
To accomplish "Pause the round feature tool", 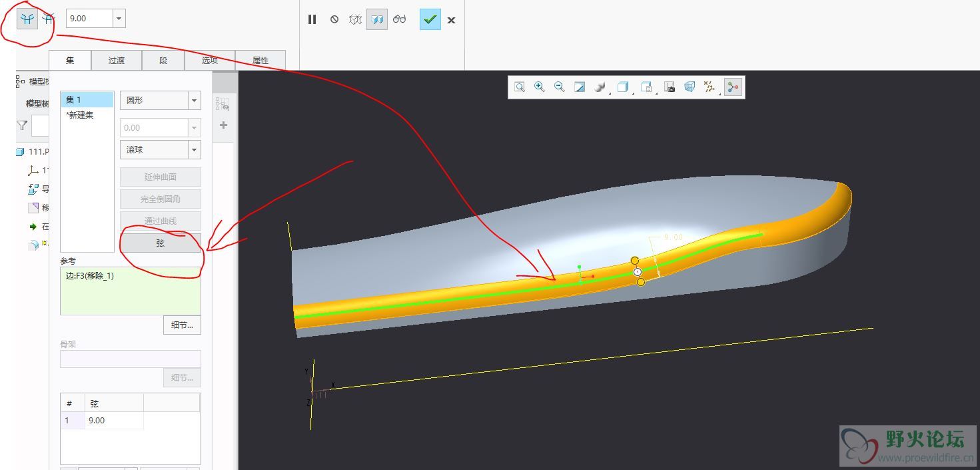I will [312, 19].
